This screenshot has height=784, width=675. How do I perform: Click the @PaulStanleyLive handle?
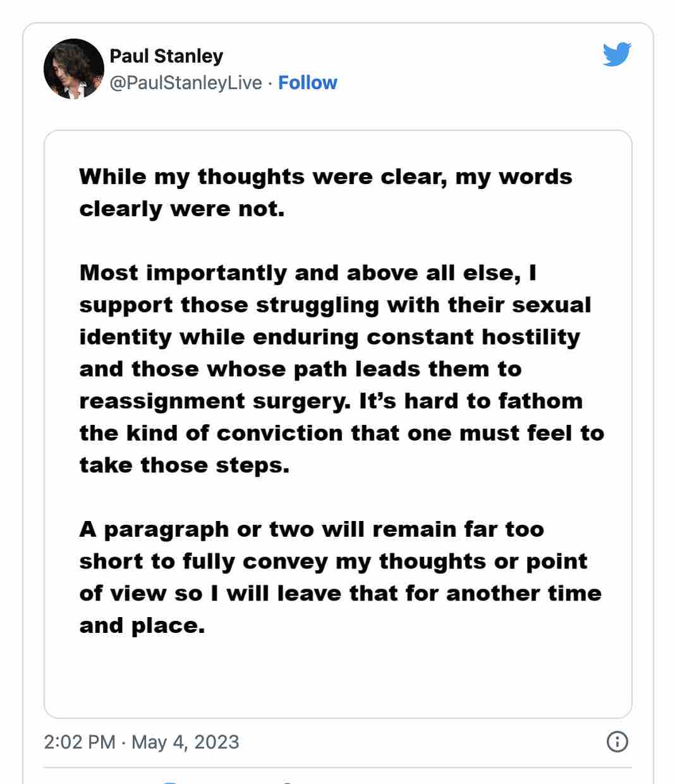186,83
